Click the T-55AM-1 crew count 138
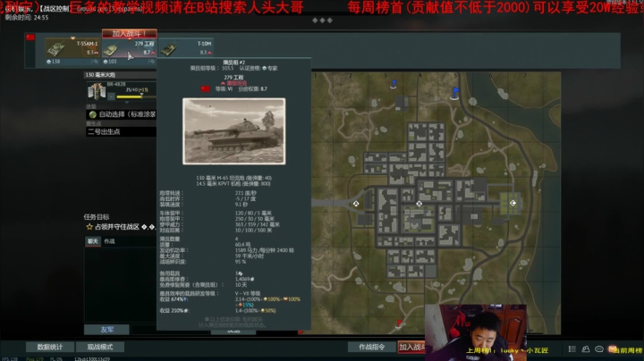This screenshot has width=644, height=361. [54, 62]
